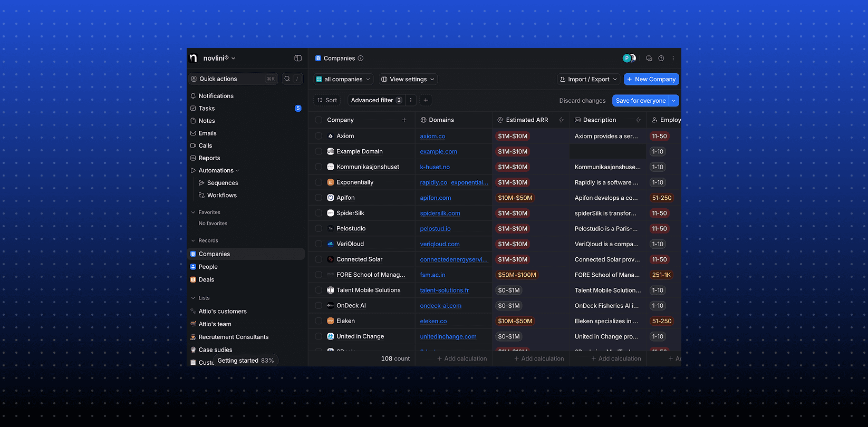Click the Domains column header

click(x=454, y=120)
